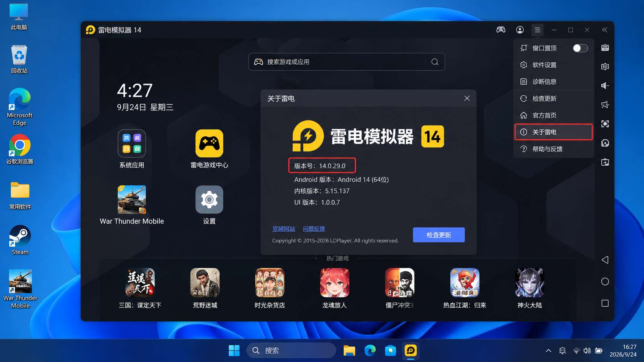
Task: Open 谷歌浏览器 desktop shortcut
Action: click(20, 149)
